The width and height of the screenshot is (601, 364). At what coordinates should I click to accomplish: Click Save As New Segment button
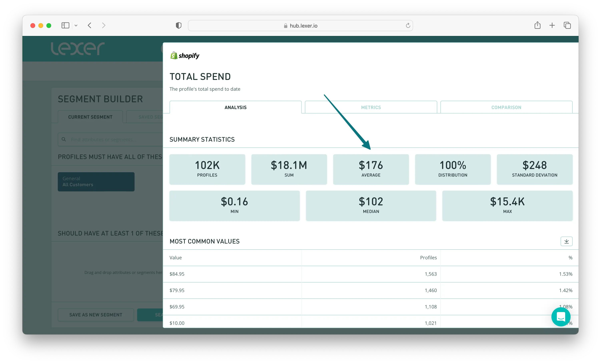click(96, 315)
